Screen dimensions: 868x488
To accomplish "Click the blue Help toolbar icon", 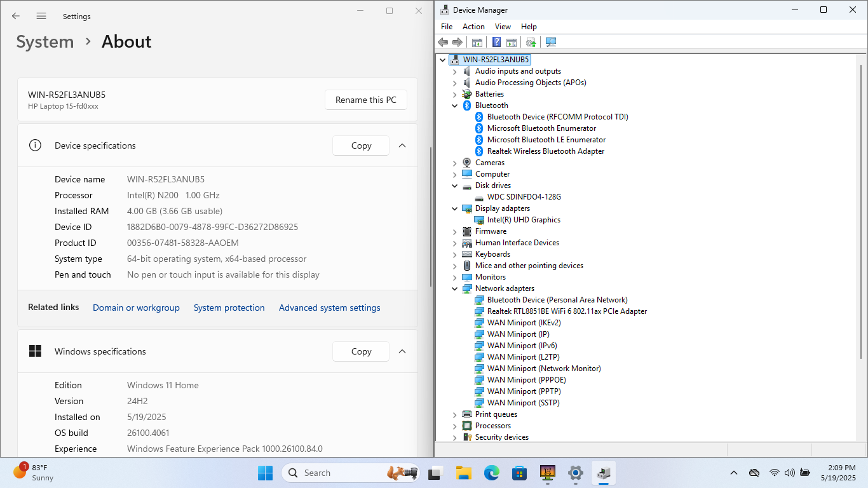I will point(497,42).
